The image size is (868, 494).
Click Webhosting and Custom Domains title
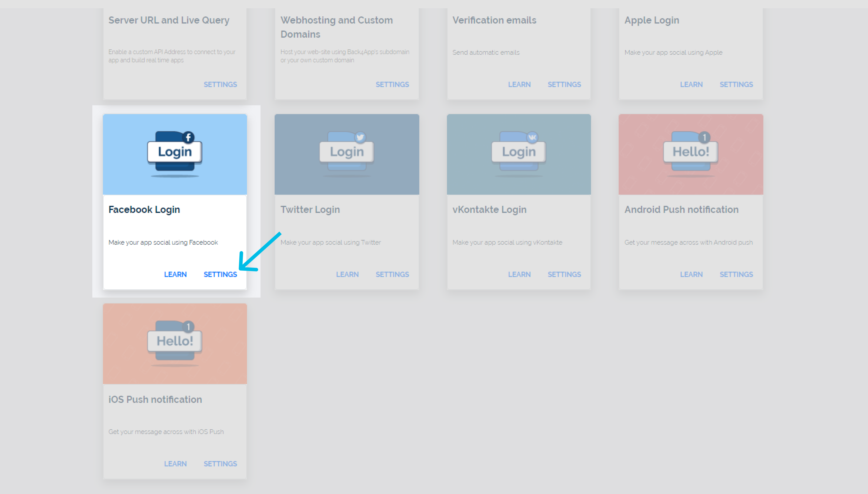tap(337, 27)
